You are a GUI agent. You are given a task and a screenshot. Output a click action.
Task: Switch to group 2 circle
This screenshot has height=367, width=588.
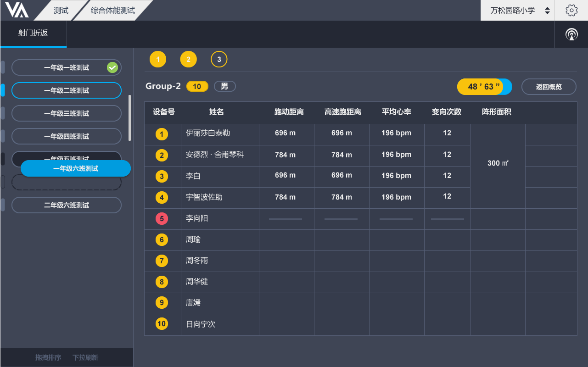(x=188, y=59)
